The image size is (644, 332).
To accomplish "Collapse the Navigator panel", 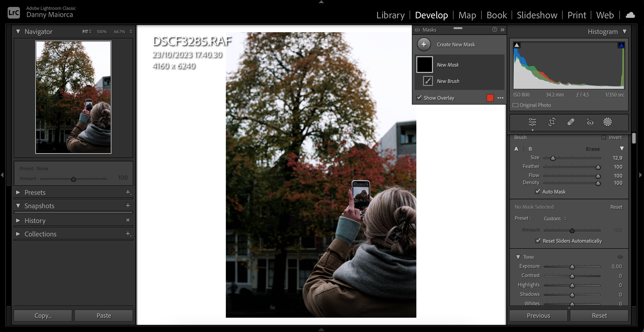I will coord(18,32).
